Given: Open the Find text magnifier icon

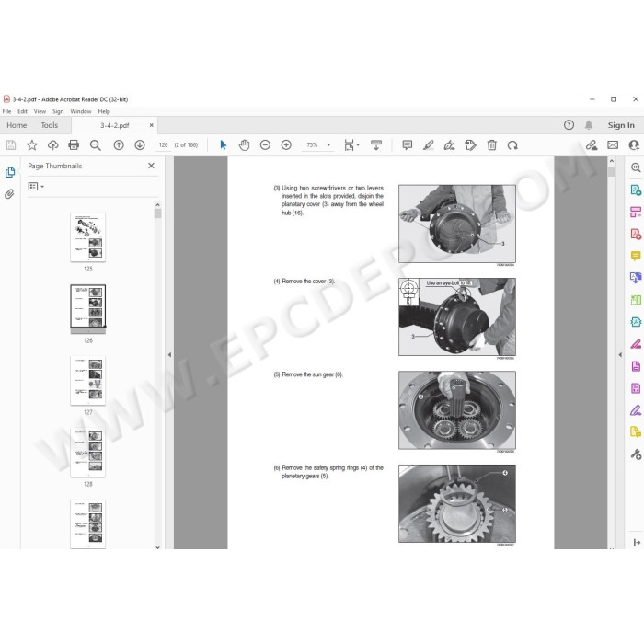Looking at the screenshot, I should click(x=96, y=145).
